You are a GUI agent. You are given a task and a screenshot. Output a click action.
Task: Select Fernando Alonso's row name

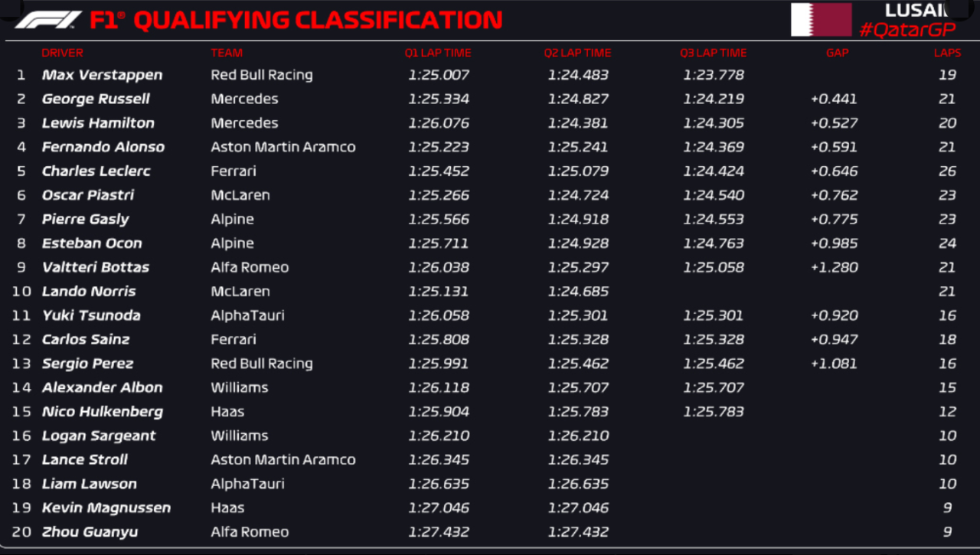(103, 147)
